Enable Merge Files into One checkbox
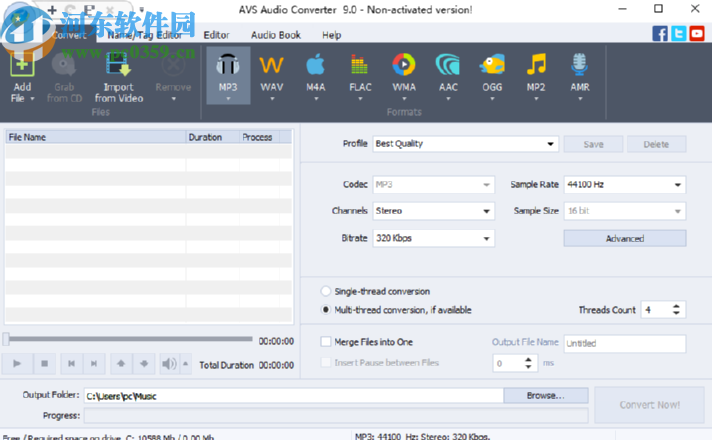 coord(326,341)
